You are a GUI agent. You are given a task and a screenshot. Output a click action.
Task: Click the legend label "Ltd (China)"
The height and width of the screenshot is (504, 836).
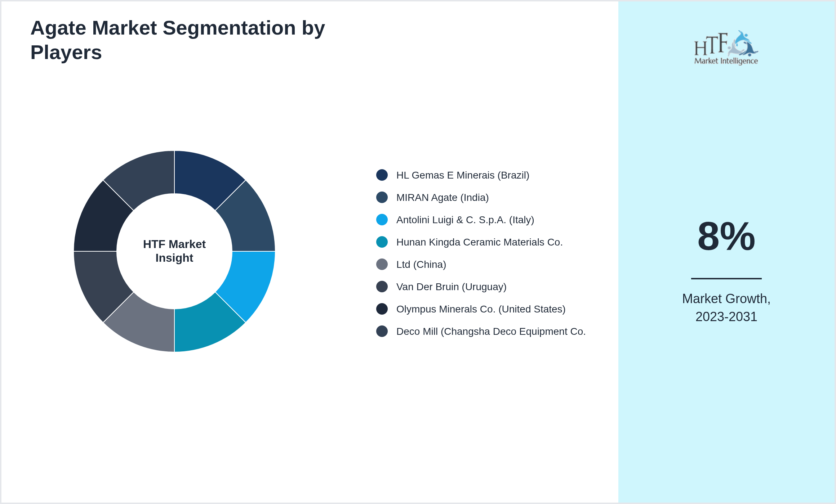pos(421,265)
